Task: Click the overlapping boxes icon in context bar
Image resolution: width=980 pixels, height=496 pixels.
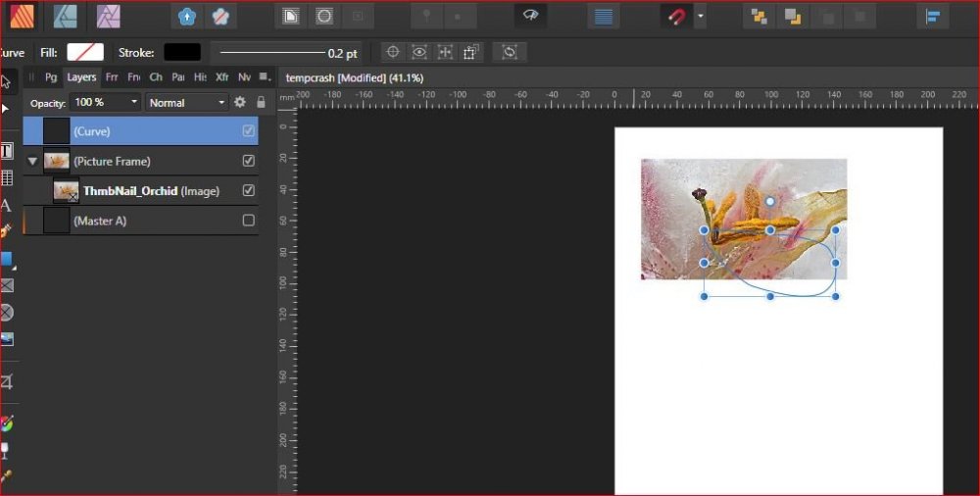Action: [x=470, y=53]
